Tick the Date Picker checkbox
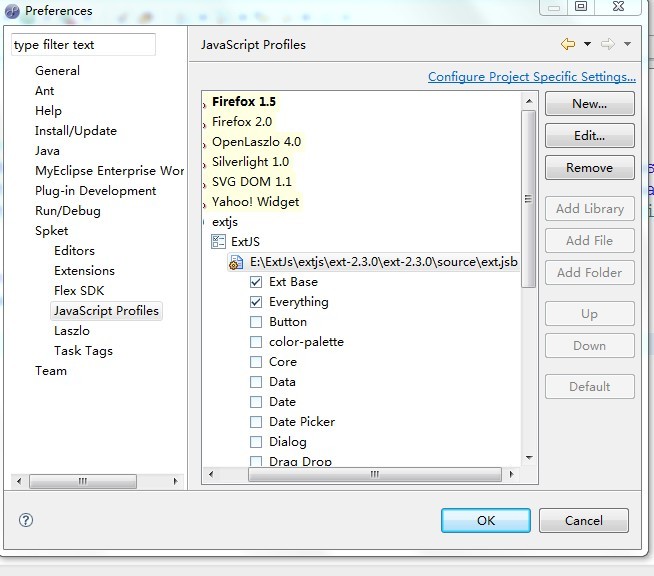 click(x=256, y=422)
